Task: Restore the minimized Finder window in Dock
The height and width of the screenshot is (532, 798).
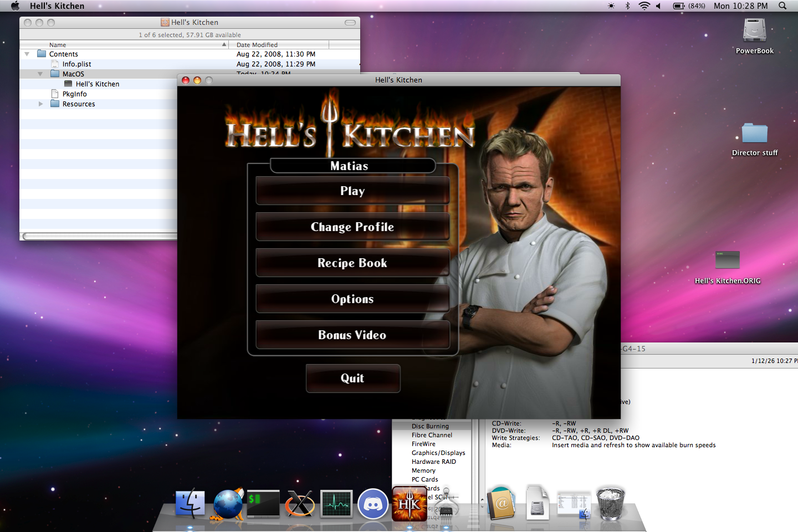Action: click(x=574, y=505)
